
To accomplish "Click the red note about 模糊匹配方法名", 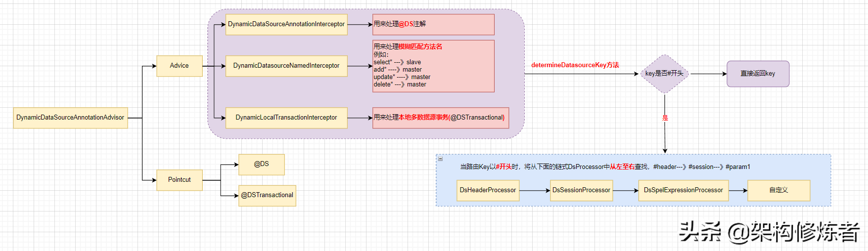I will coord(433,66).
